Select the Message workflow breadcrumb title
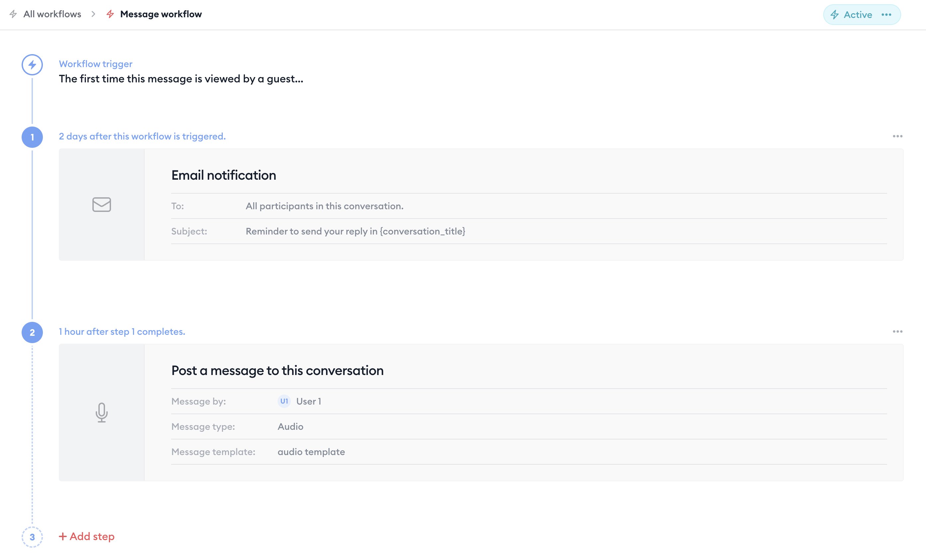Viewport: 926px width, 560px height. click(161, 14)
